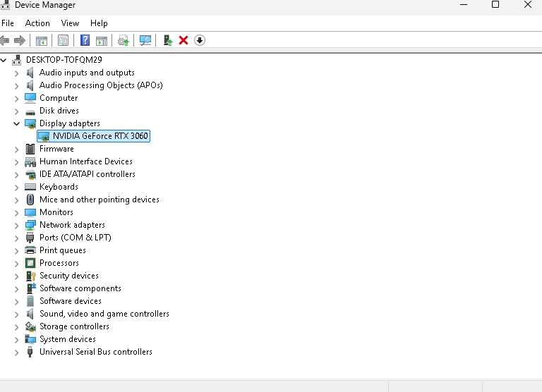Screen dimensions: 542x392
Task: Click the Firmware chip icon
Action: [x=30, y=149]
